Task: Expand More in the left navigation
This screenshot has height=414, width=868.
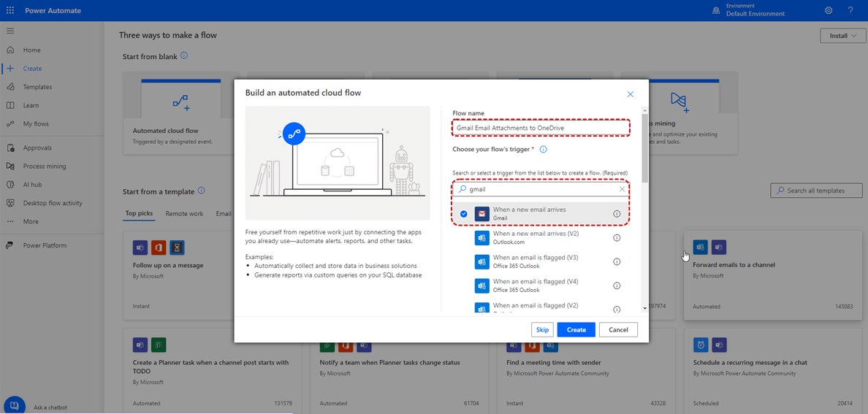Action: 30,221
